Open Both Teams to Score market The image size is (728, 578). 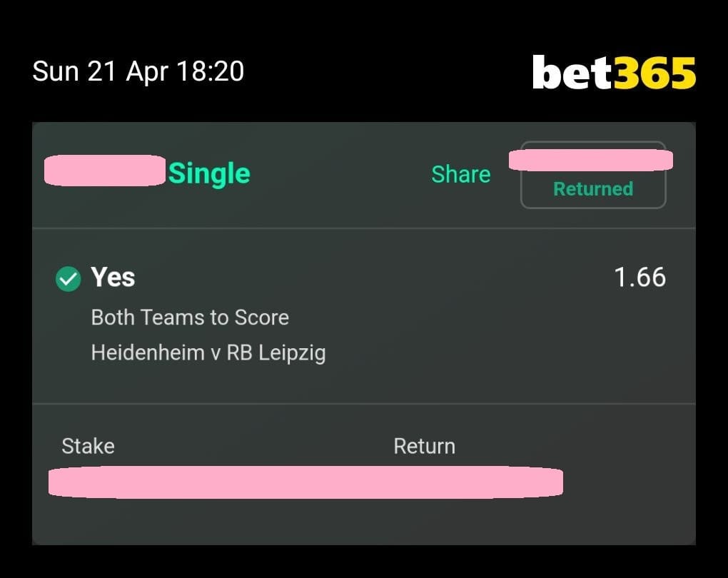(190, 318)
